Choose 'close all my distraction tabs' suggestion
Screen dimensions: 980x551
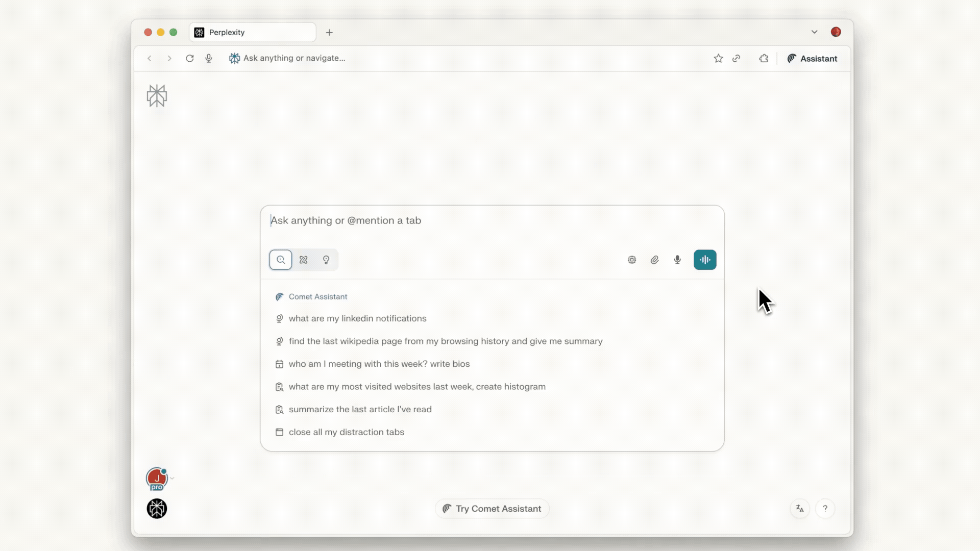346,432
